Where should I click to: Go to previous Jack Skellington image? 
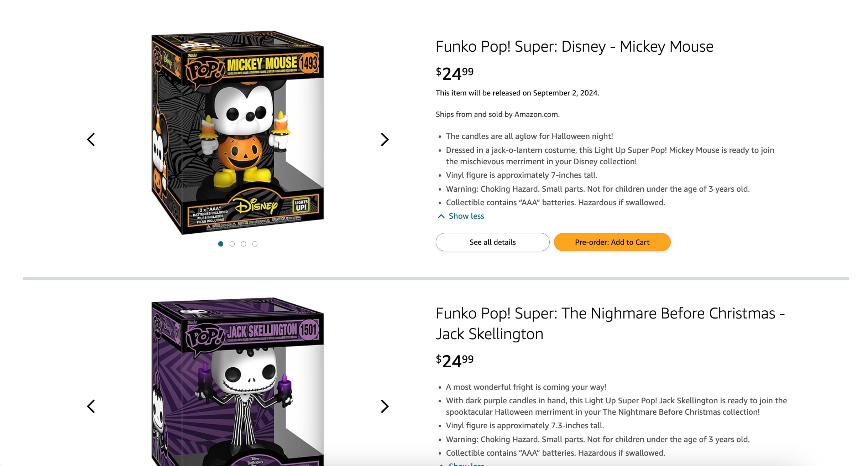91,406
